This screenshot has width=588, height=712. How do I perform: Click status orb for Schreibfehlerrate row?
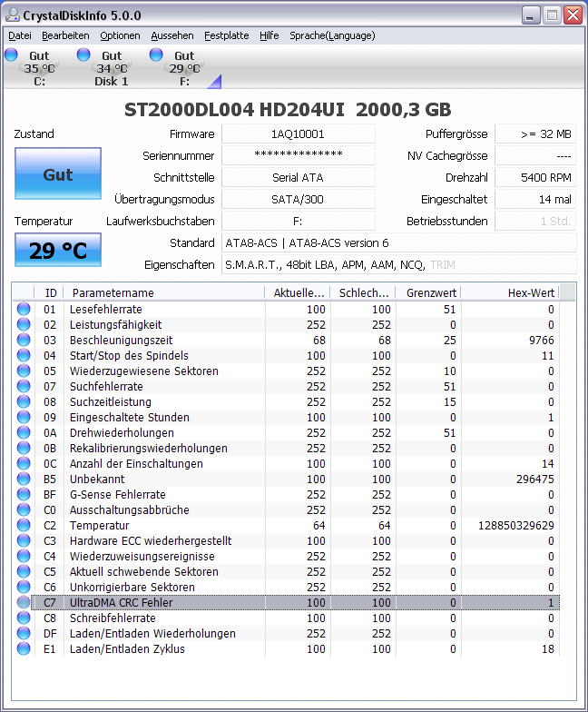point(24,618)
